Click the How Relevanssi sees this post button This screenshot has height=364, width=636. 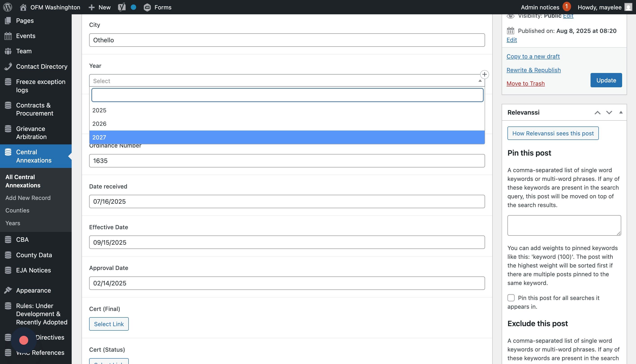tap(553, 133)
